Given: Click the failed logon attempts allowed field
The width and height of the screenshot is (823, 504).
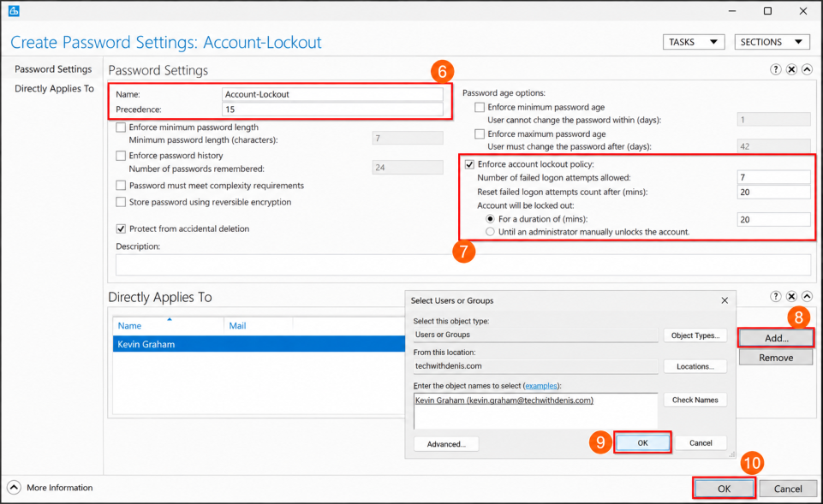Looking at the screenshot, I should [x=773, y=177].
